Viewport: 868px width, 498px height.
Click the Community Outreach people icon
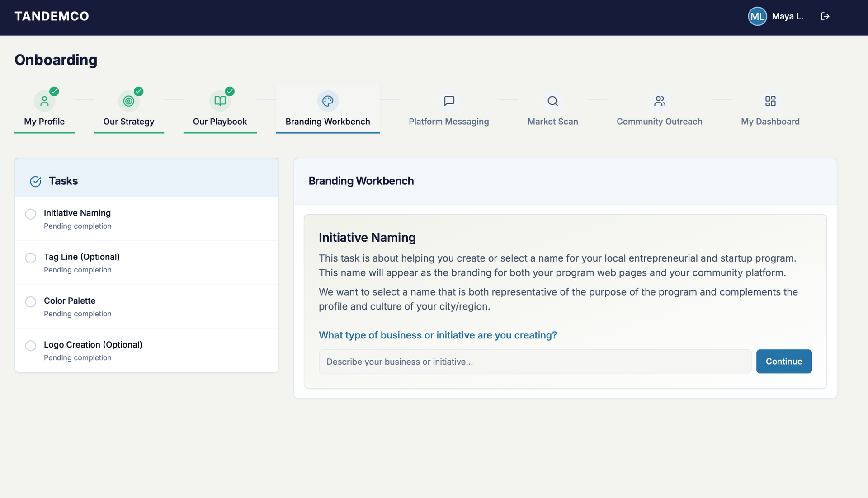(x=660, y=101)
